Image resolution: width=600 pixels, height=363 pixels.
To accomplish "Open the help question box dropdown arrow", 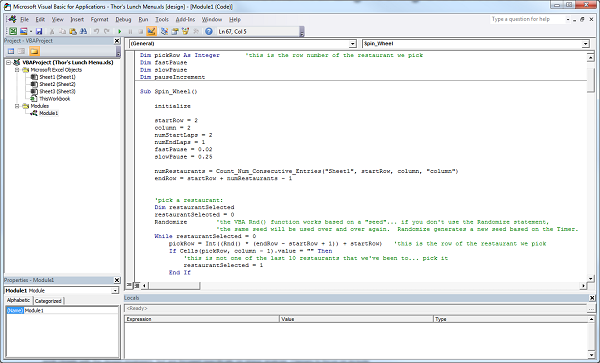I will coord(568,19).
